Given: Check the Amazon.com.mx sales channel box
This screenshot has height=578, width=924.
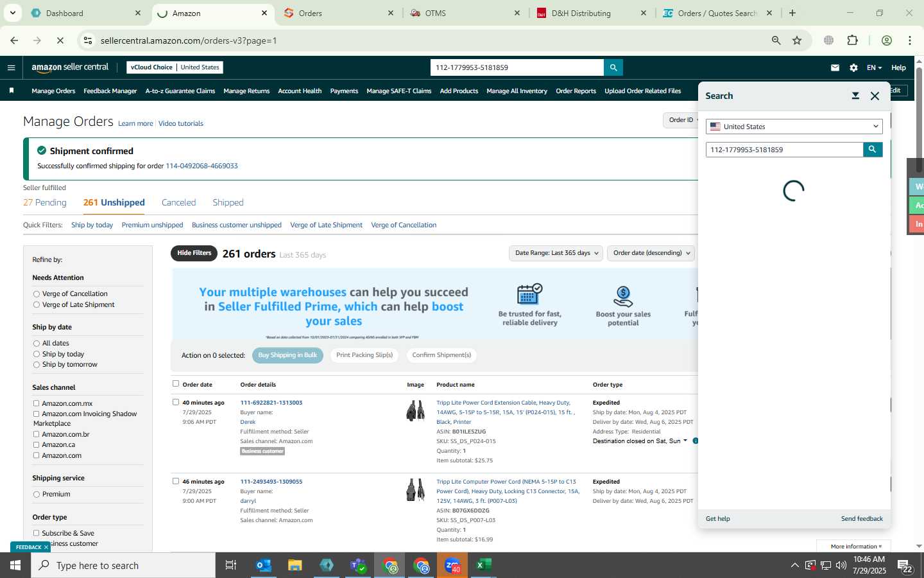Looking at the screenshot, I should [36, 403].
